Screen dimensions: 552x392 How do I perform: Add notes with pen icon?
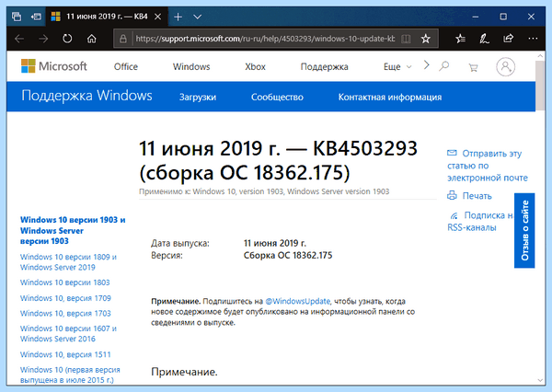coord(484,39)
